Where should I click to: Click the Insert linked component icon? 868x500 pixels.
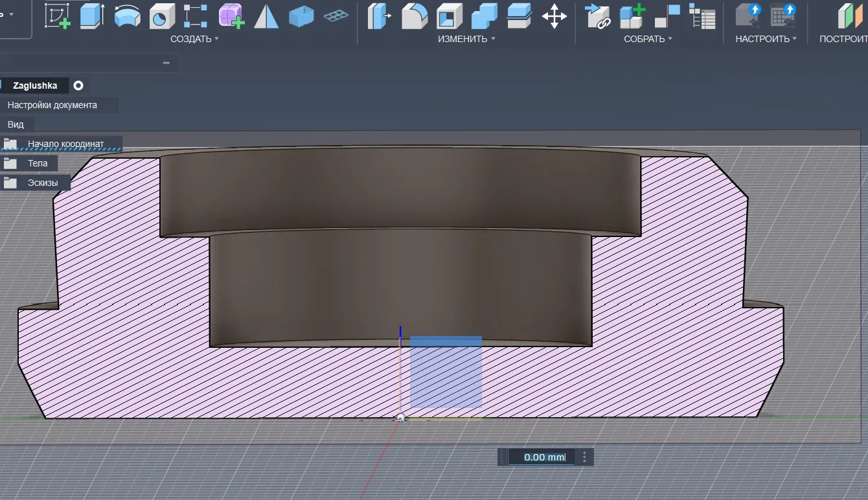click(598, 16)
